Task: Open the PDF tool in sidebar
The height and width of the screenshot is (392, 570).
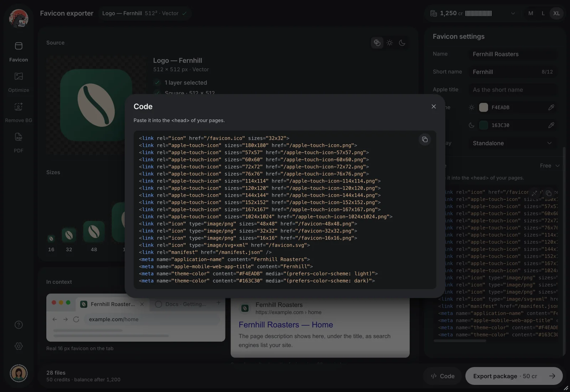Action: (x=19, y=143)
